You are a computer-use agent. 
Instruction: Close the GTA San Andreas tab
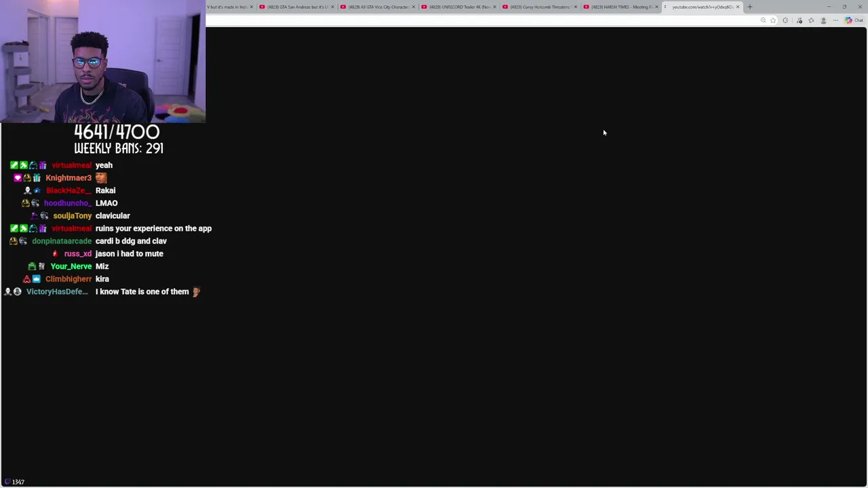[332, 7]
